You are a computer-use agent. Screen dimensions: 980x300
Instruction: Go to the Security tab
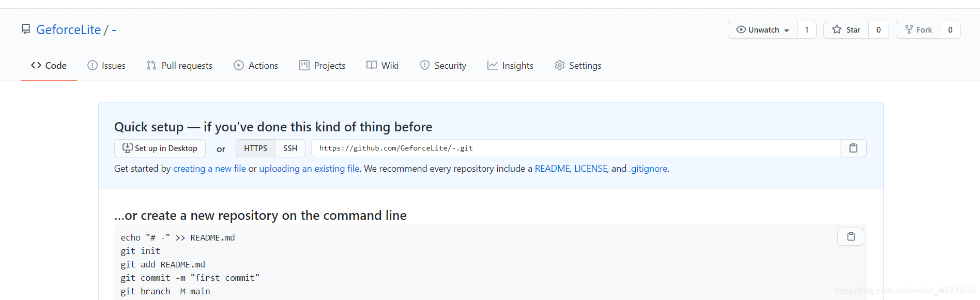point(443,65)
